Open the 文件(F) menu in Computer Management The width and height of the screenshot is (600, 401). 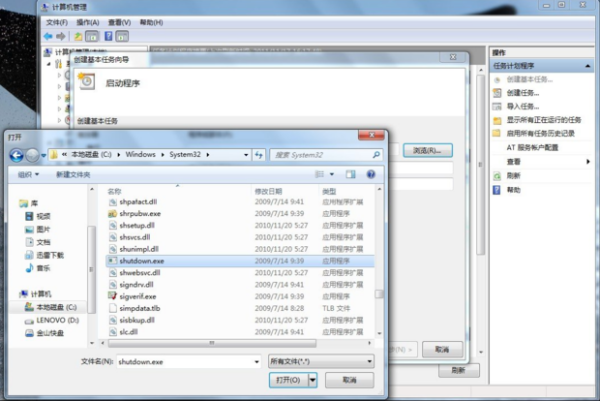pos(57,23)
